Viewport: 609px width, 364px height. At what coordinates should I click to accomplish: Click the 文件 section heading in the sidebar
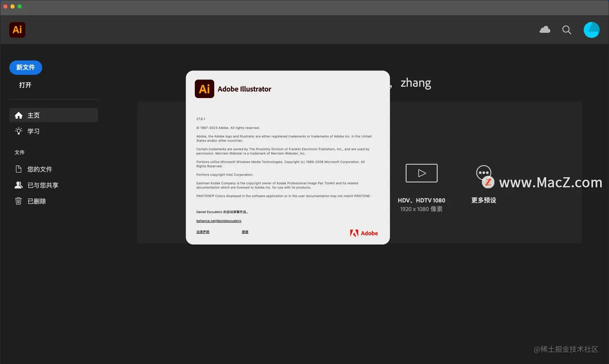coord(19,152)
